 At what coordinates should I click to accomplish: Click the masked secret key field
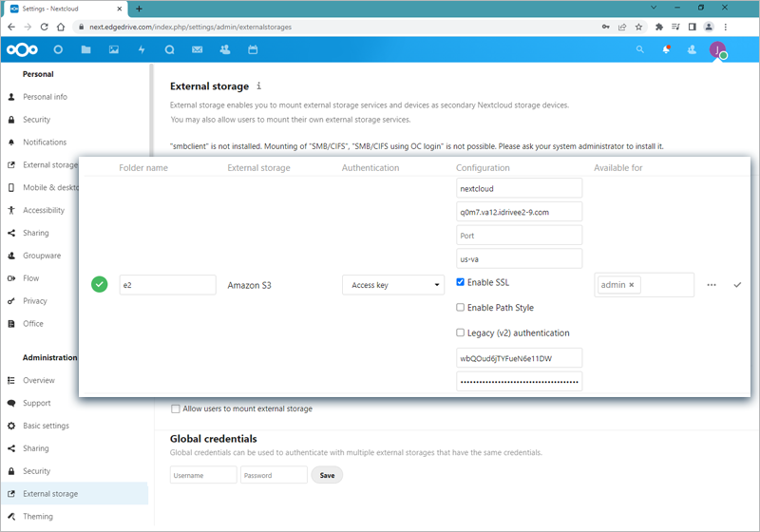click(519, 381)
